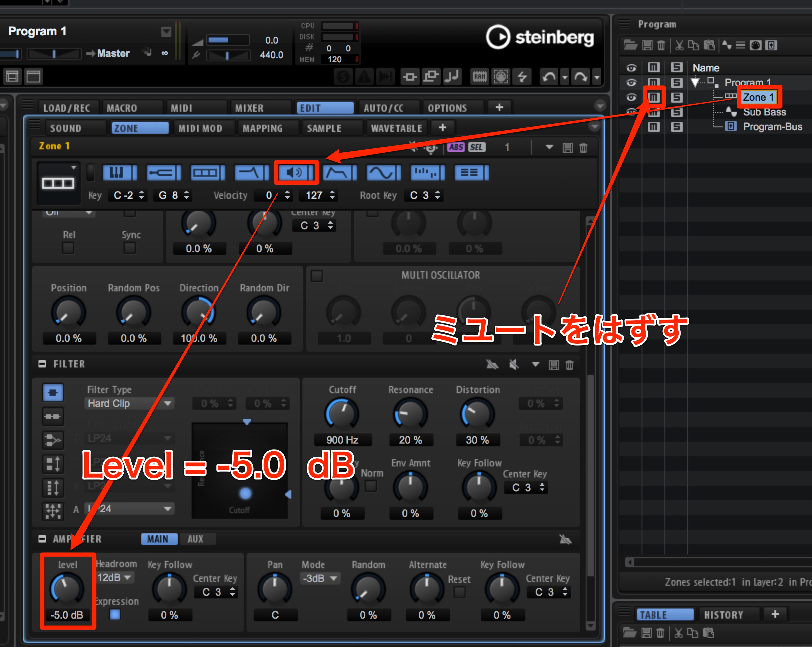Collapse Program 1 tree node
812x647 pixels.
[x=695, y=82]
